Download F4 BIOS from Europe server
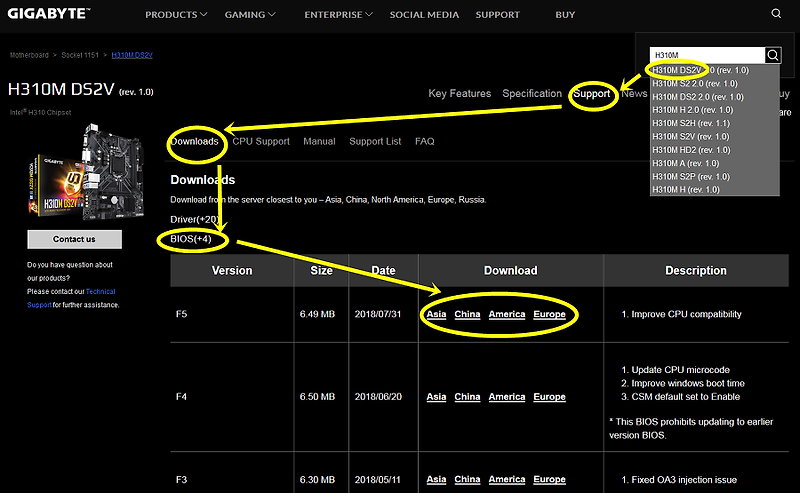 tap(549, 397)
